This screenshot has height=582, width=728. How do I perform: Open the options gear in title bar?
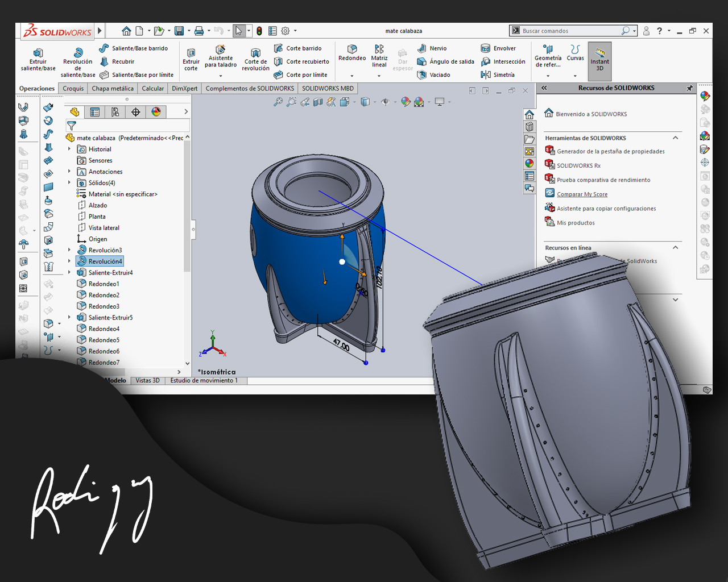coord(286,31)
